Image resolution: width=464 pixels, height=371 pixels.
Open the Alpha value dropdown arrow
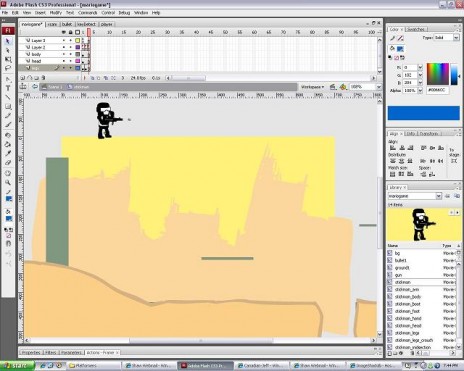click(x=420, y=91)
